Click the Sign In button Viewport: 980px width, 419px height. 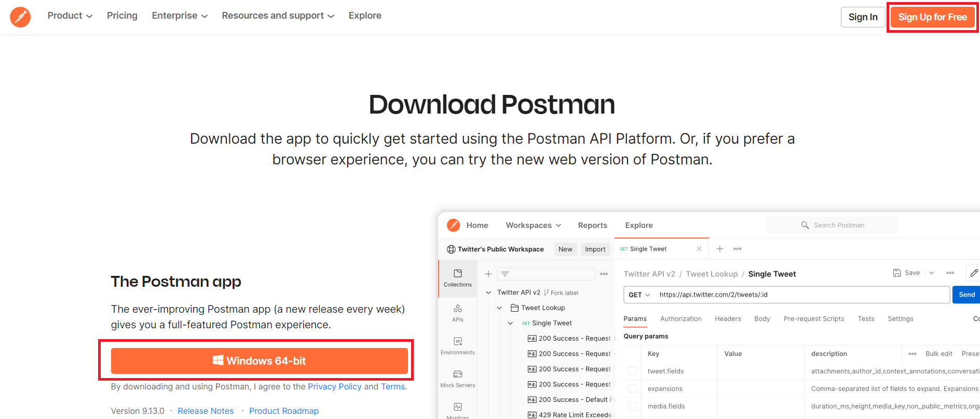click(x=863, y=17)
